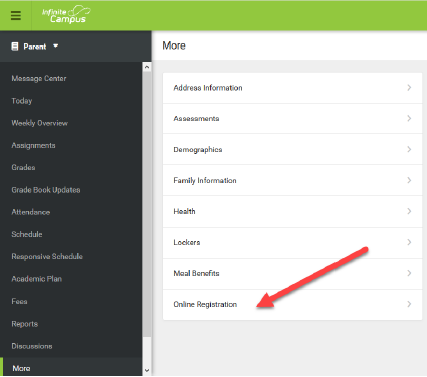Click the Online Registration chevron arrow
This screenshot has width=427, height=377.
coord(409,304)
